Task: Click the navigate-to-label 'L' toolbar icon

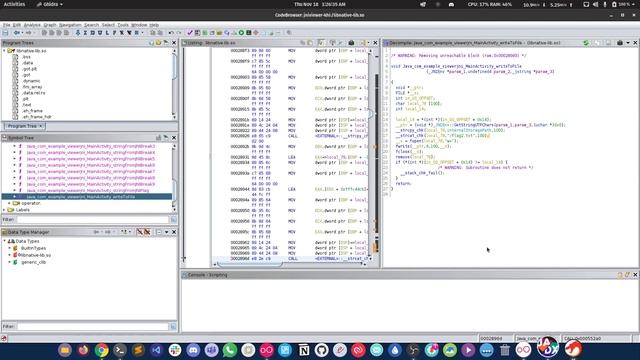Action: pos(107,33)
